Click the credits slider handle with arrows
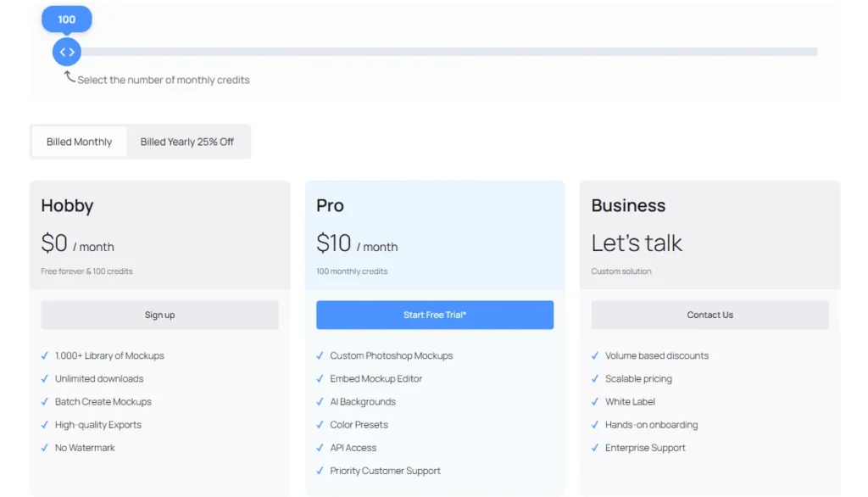Viewport: 868px width, 497px height. click(67, 52)
